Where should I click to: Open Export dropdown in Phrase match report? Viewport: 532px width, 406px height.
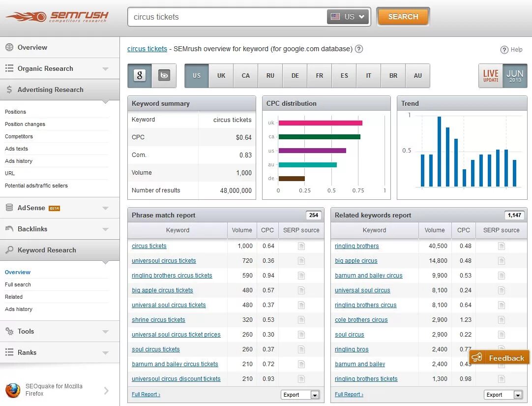300,395
